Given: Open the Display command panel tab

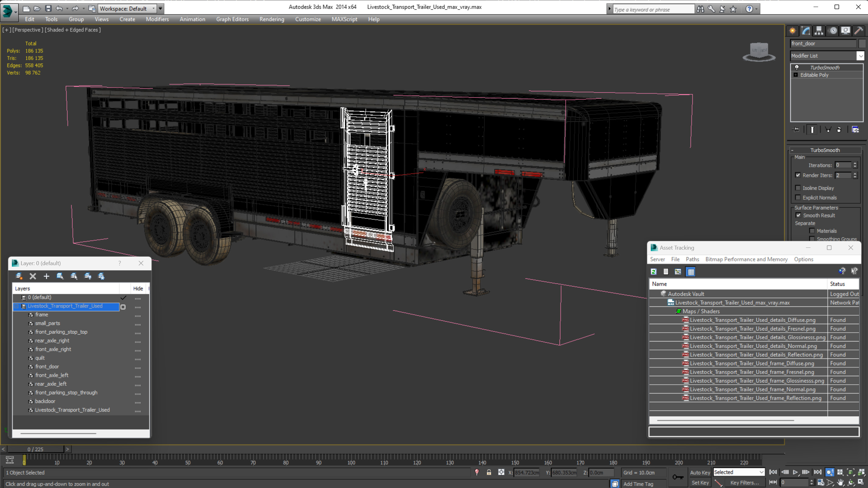Looking at the screenshot, I should click(x=845, y=31).
